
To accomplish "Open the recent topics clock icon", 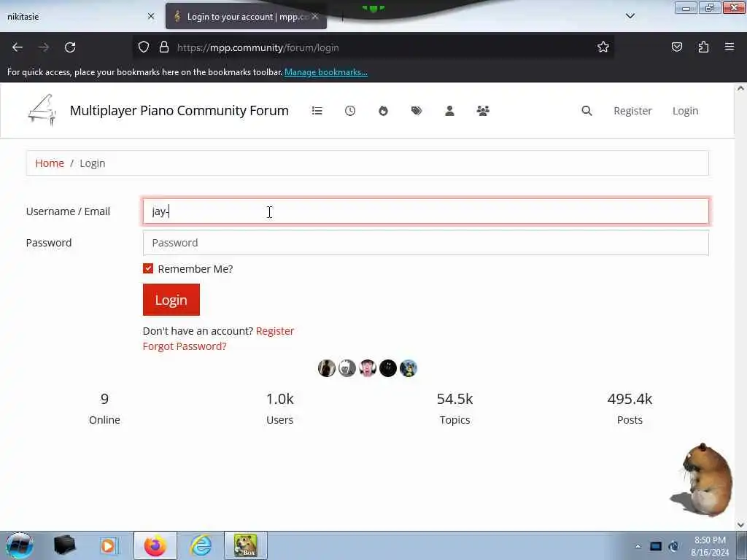I will (350, 111).
